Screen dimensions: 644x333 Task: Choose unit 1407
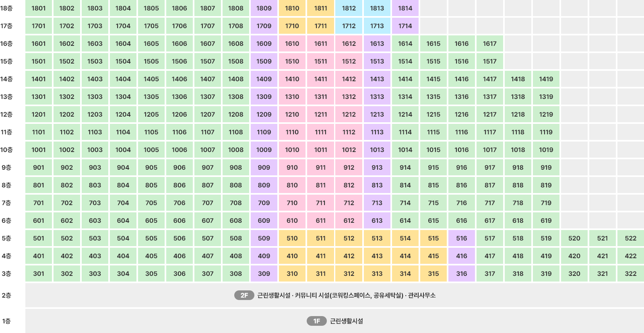click(208, 79)
